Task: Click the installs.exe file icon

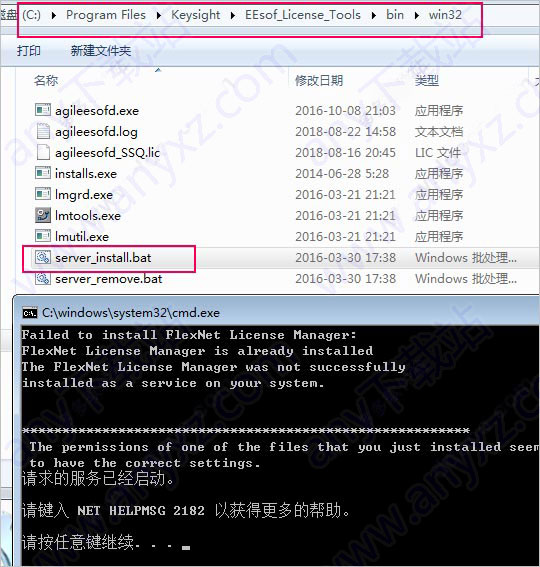Action: pyautogui.click(x=43, y=173)
